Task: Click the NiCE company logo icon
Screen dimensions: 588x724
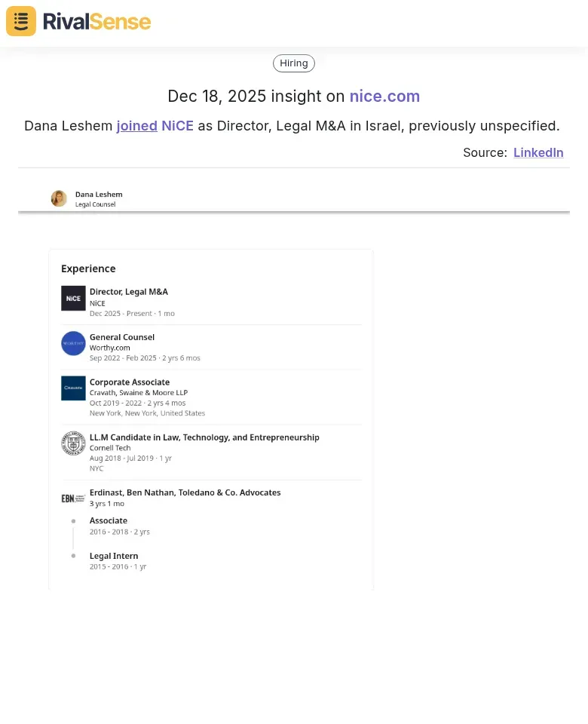Action: click(73, 299)
